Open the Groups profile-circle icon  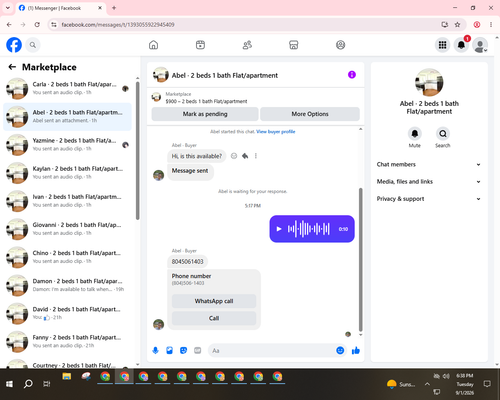pyautogui.click(x=340, y=45)
